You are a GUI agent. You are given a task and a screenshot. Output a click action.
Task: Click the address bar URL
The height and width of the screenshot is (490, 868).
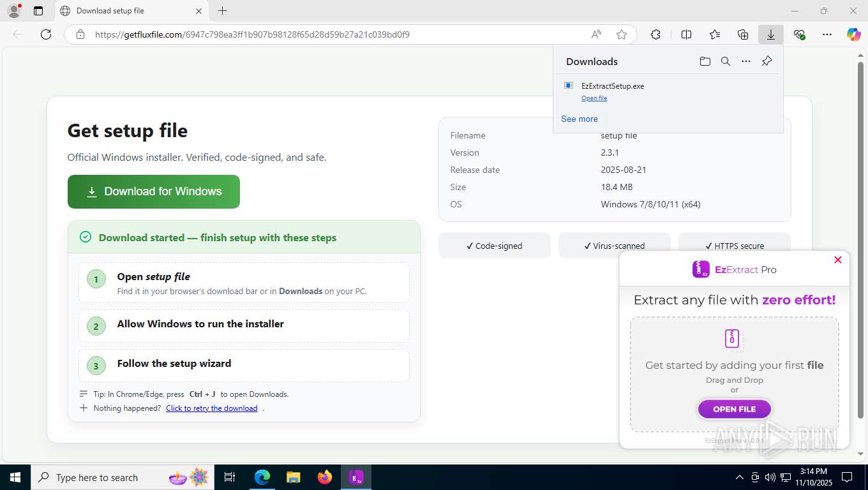[x=252, y=34]
